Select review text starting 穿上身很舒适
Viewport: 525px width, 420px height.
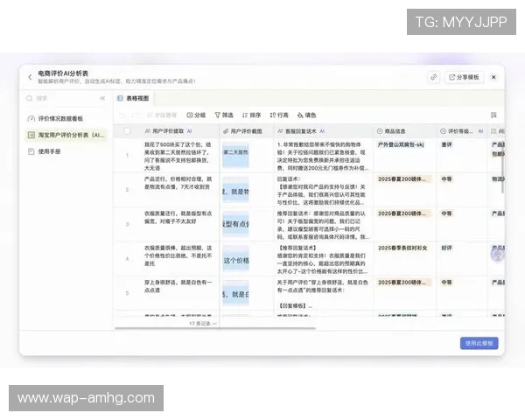(x=178, y=286)
